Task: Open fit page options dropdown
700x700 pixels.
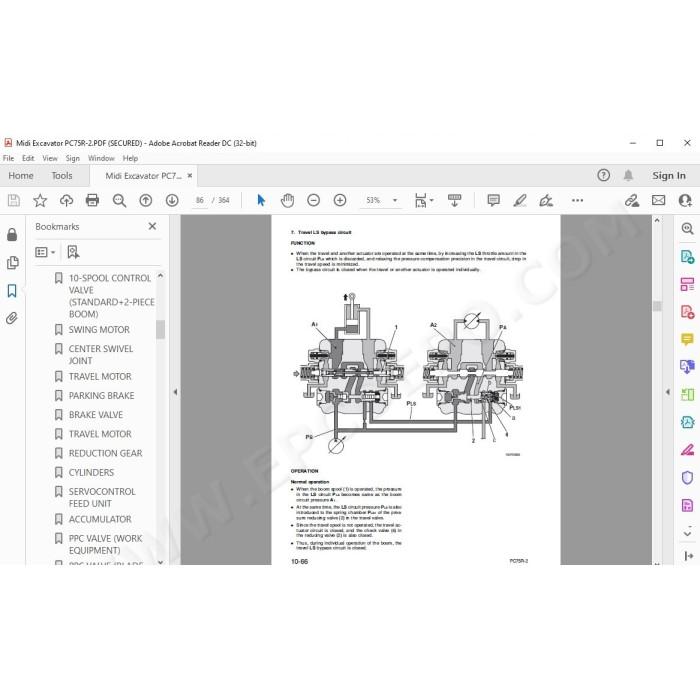Action: point(424,200)
